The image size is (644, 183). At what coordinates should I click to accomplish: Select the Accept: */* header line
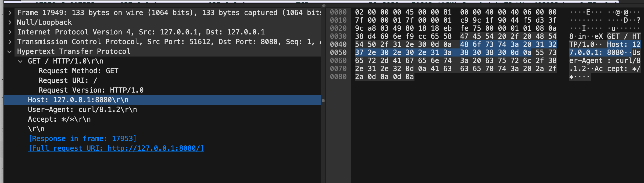(59, 119)
